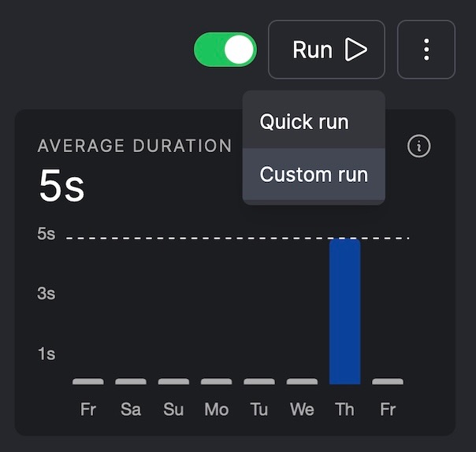476x452 pixels.
Task: Click the dashed average line in chart
Action: (x=197, y=238)
